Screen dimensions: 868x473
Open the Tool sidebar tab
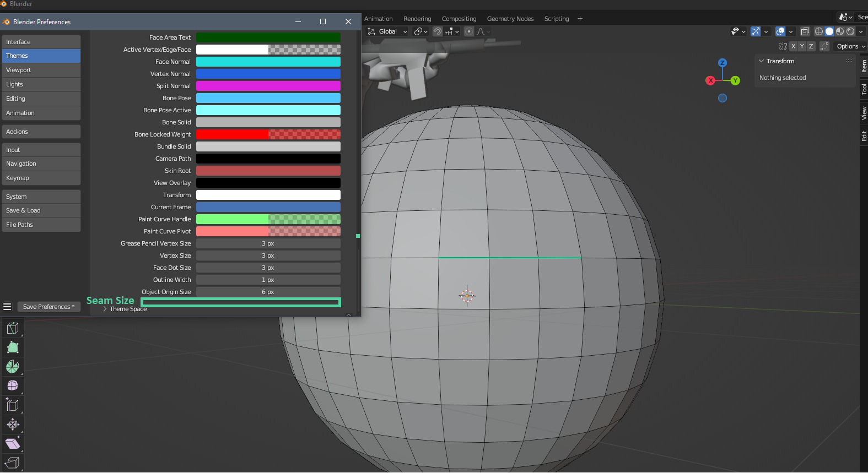click(864, 89)
